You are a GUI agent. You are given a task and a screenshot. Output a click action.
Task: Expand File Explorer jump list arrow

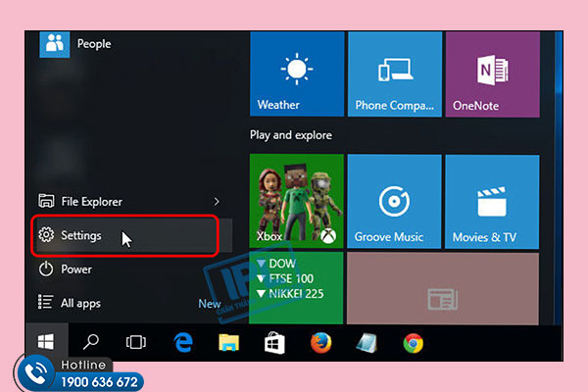pos(217,202)
